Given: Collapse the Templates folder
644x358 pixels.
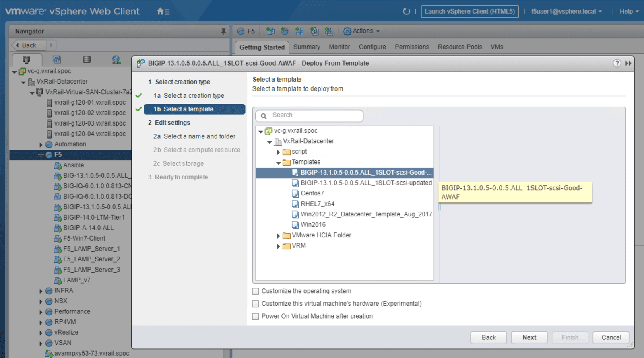Looking at the screenshot, I should [278, 163].
